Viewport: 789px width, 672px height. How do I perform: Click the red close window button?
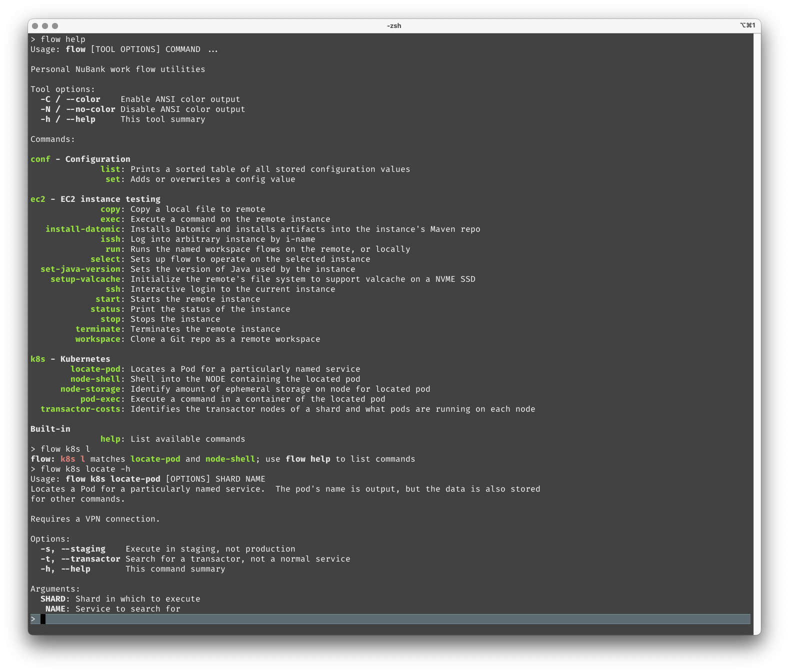35,26
